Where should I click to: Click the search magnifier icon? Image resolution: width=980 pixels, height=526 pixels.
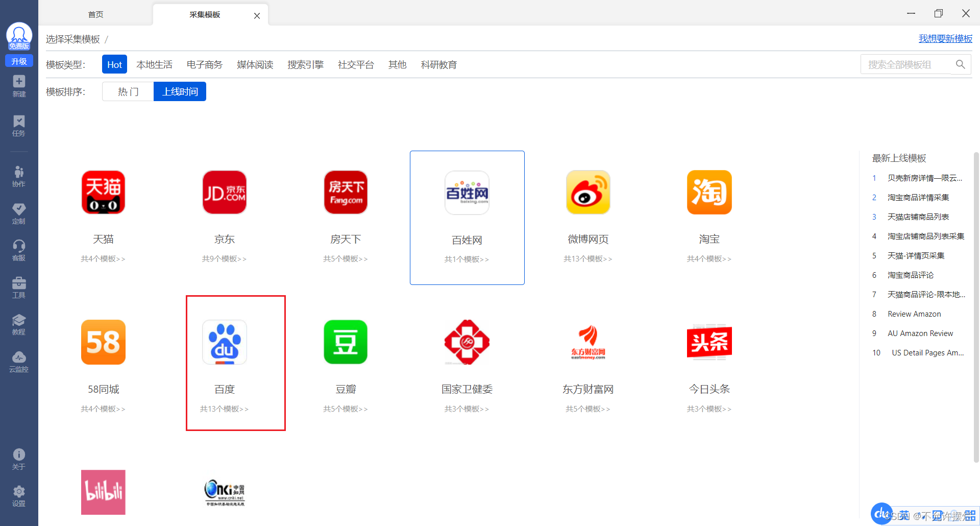[960, 64]
